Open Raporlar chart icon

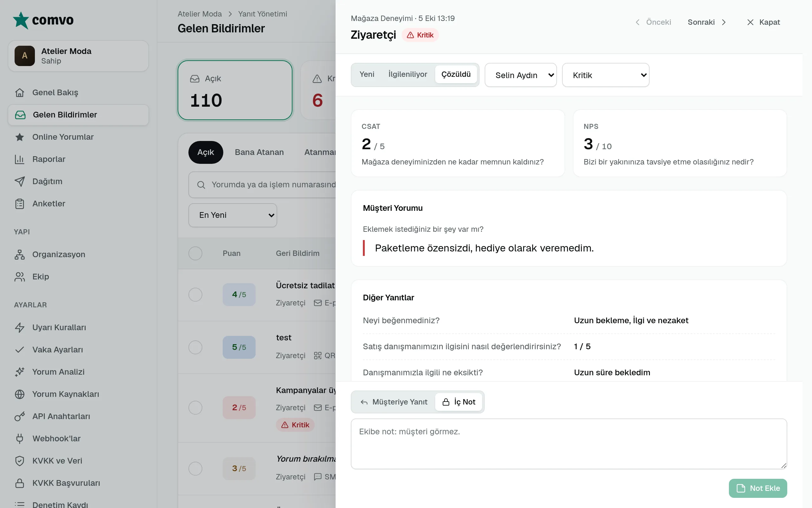pyautogui.click(x=19, y=159)
